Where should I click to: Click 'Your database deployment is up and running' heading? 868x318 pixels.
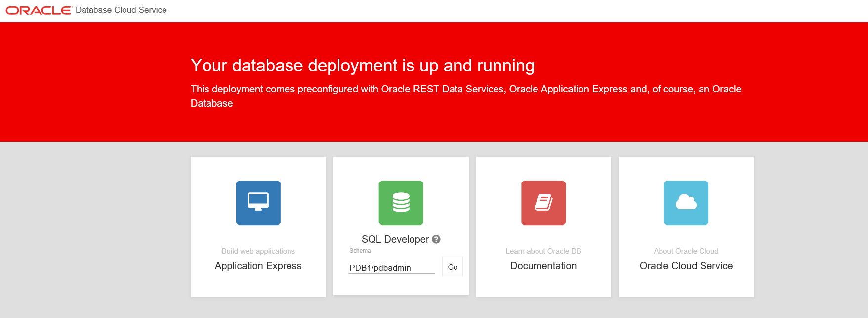pyautogui.click(x=363, y=65)
